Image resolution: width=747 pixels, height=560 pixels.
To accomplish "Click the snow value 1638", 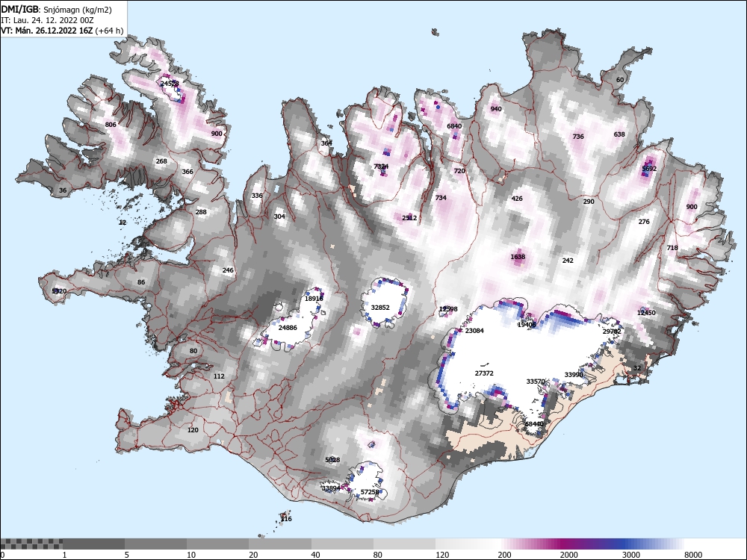I will point(518,257).
